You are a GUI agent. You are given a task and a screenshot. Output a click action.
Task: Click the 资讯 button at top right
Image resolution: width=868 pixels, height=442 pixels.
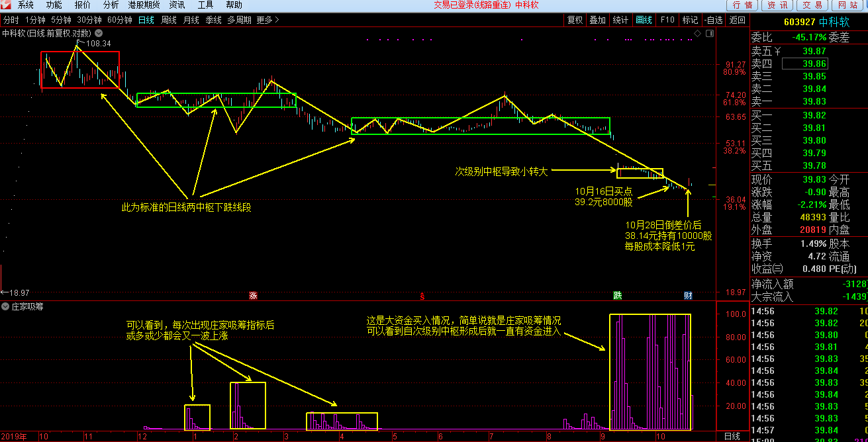tap(778, 5)
